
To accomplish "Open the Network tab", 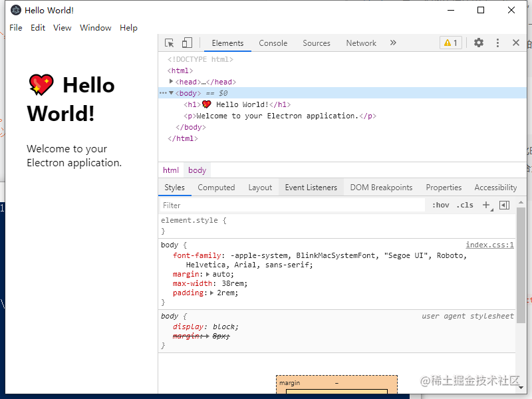I will (361, 43).
